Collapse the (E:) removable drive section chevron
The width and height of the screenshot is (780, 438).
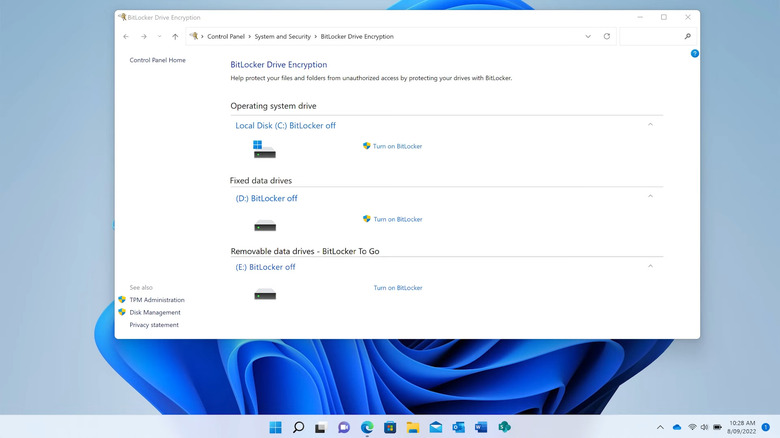[650, 266]
